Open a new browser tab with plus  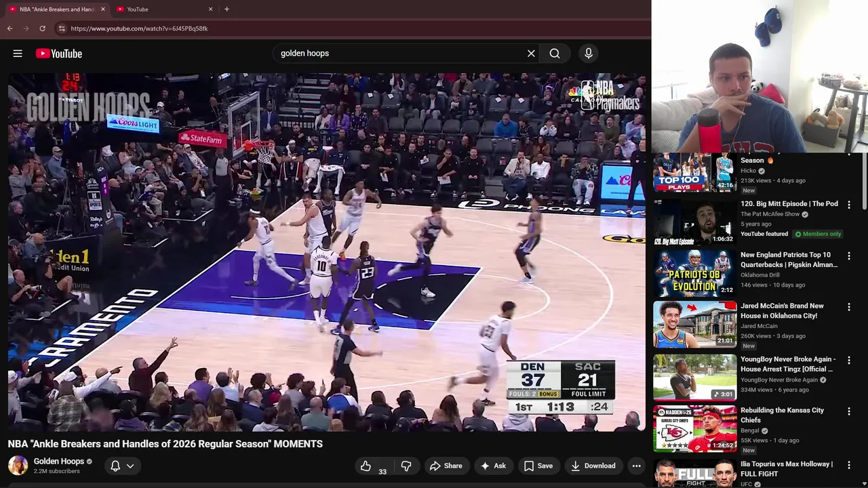(226, 9)
